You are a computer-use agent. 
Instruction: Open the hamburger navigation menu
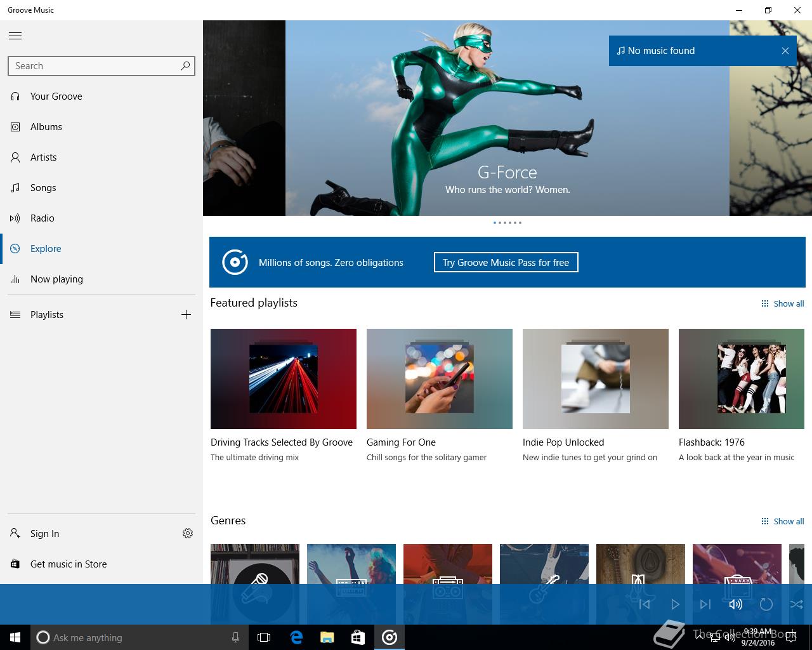[x=15, y=36]
